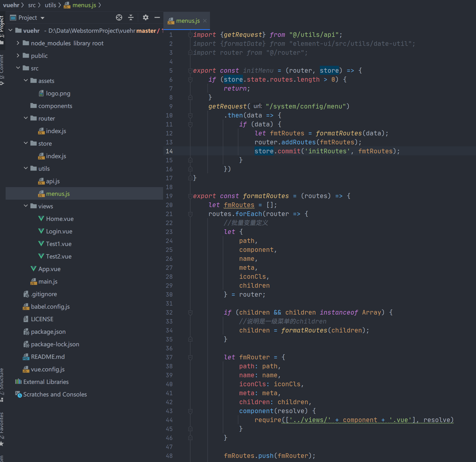This screenshot has width=476, height=462.
Task: Click the Collapse All icon in Project panel
Action: click(x=131, y=17)
